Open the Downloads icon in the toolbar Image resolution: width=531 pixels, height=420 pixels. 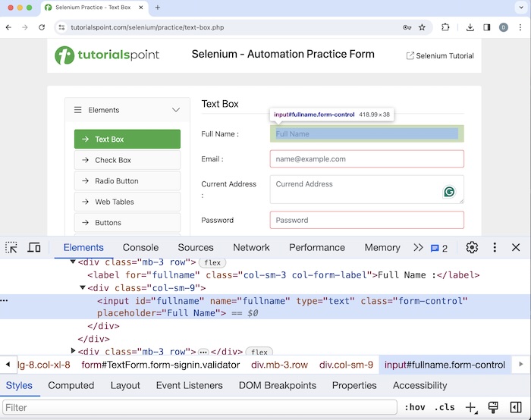470,27
